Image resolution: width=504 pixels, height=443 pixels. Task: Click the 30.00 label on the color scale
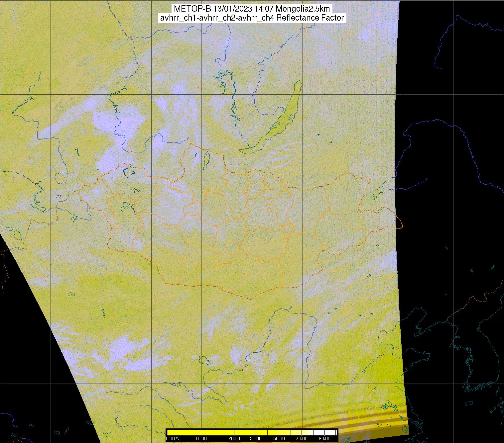coord(256,438)
